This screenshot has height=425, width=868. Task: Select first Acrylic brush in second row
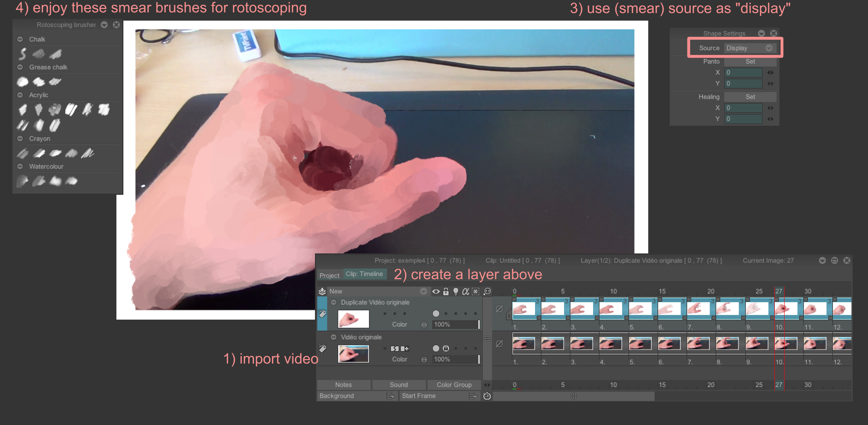click(x=23, y=125)
